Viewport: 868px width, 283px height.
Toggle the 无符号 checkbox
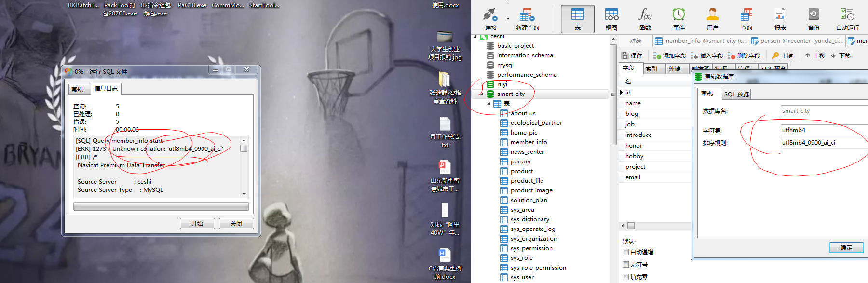(x=625, y=265)
